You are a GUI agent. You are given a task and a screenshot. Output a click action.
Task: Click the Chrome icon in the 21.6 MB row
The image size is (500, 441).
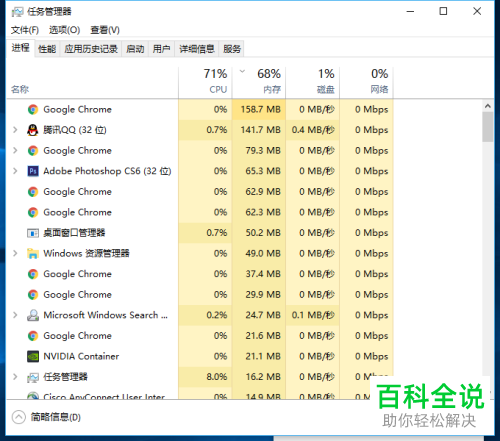33,336
